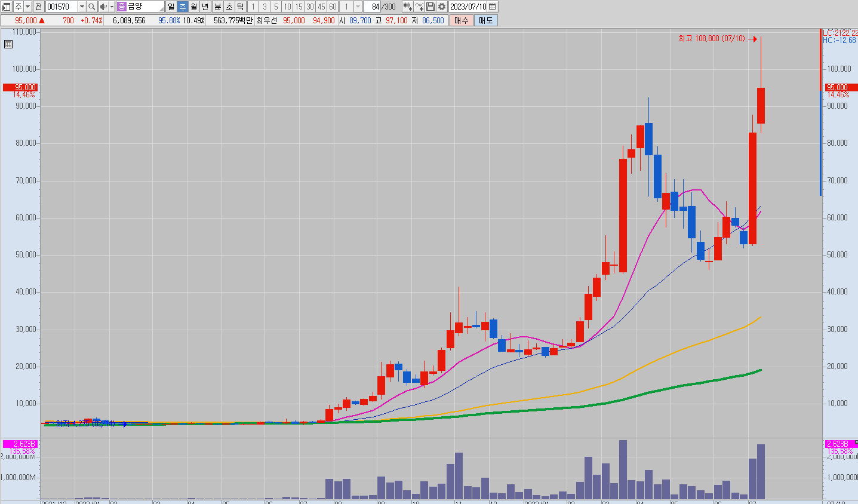Select the 5 interval button

click(x=276, y=7)
